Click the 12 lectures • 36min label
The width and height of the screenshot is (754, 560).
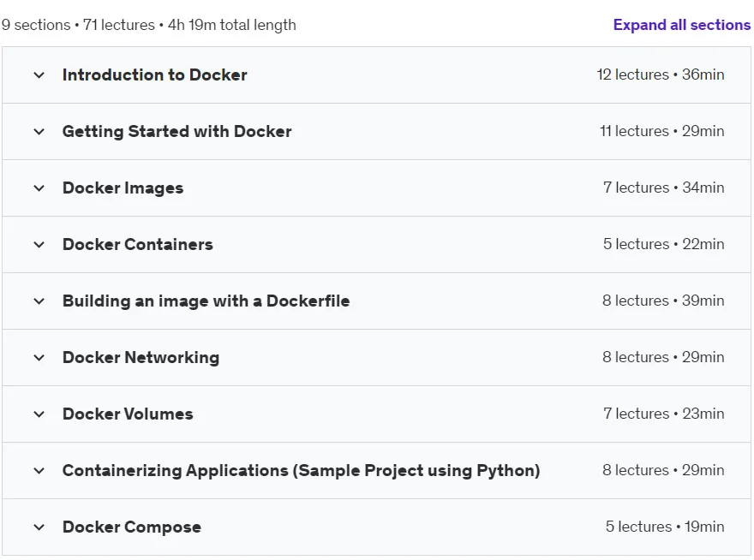pyautogui.click(x=661, y=74)
